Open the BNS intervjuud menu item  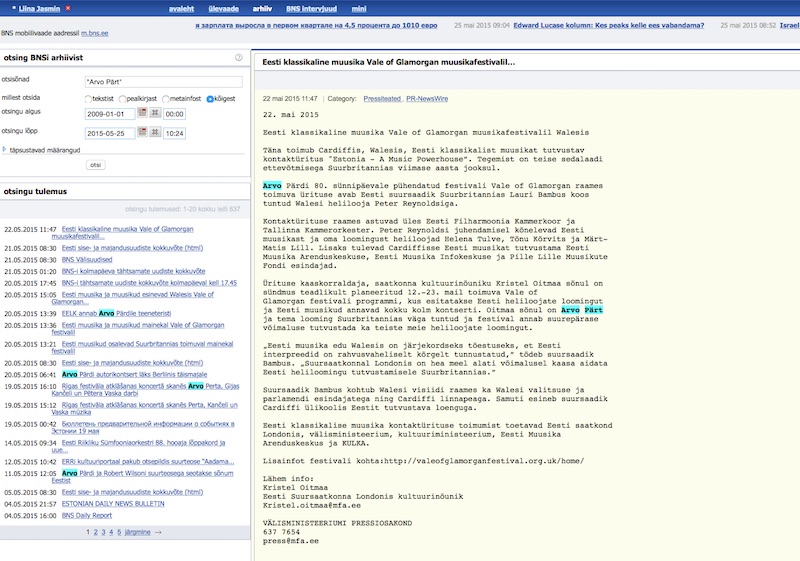coord(311,9)
